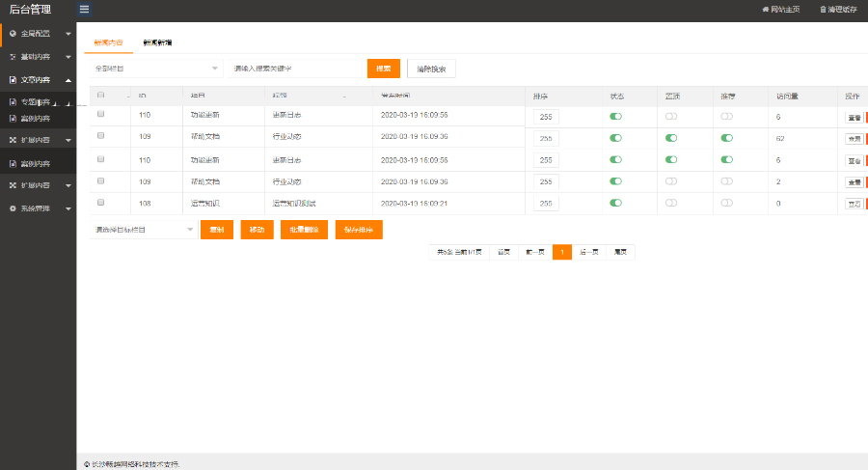This screenshot has height=470, width=868.
Task: Disable the 推荐 switch on the 62-visits row
Action: click(x=727, y=138)
